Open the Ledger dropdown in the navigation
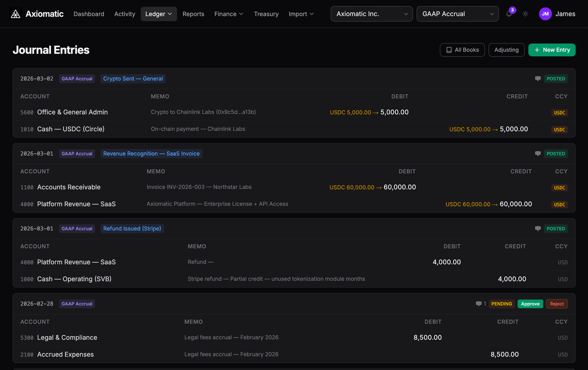Image resolution: width=588 pixels, height=370 pixels. coord(158,14)
